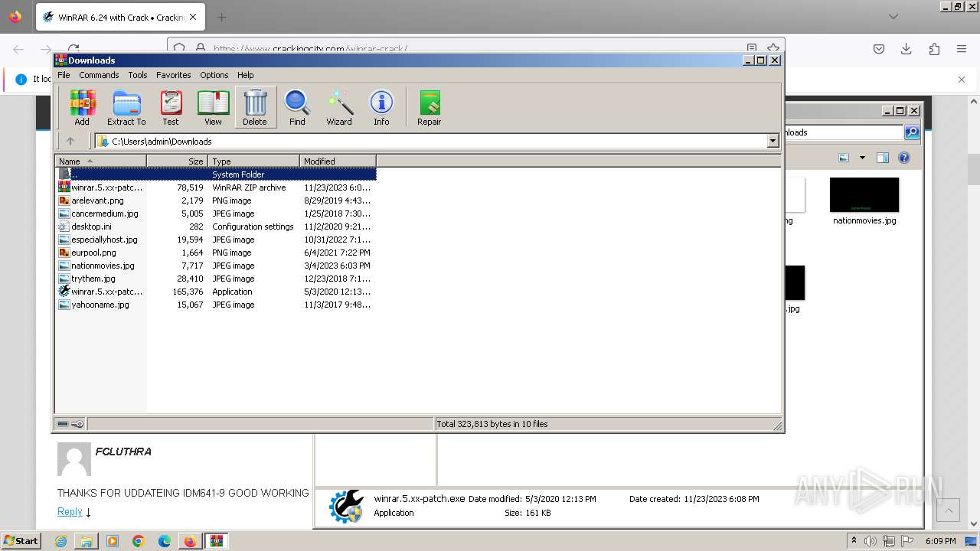Select arelevant.png in the file list
Image resolution: width=980 pixels, height=551 pixels.
click(217, 201)
